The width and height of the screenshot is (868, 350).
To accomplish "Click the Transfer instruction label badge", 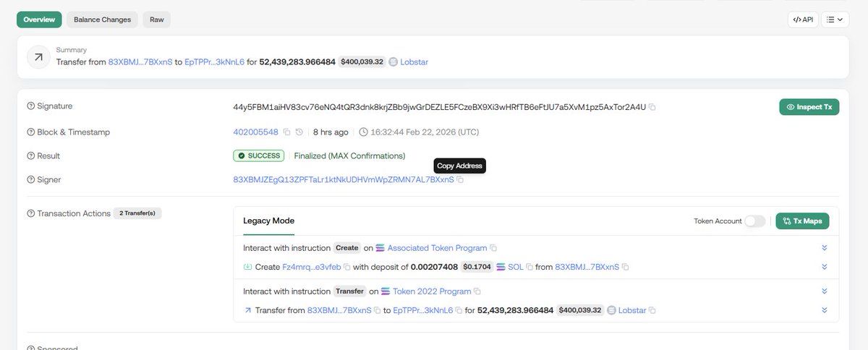I will (349, 291).
